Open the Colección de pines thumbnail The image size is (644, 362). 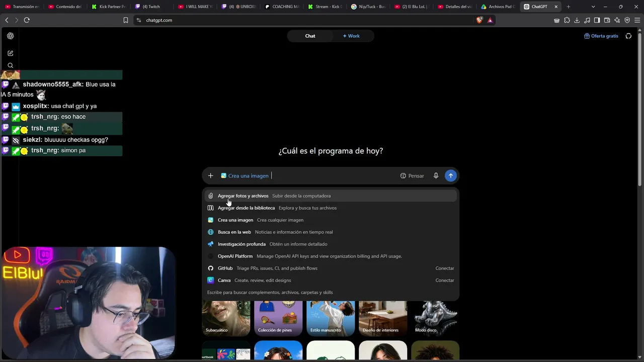[278, 318]
